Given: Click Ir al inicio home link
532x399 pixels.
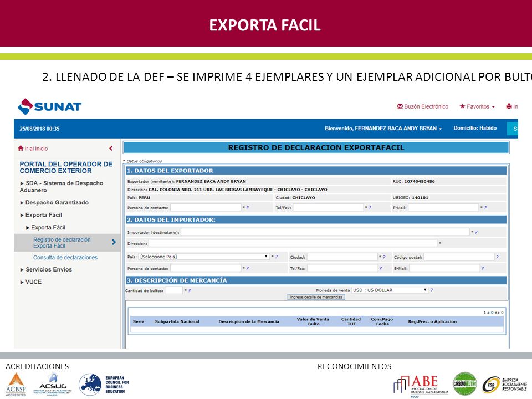Looking at the screenshot, I should click(x=33, y=149).
